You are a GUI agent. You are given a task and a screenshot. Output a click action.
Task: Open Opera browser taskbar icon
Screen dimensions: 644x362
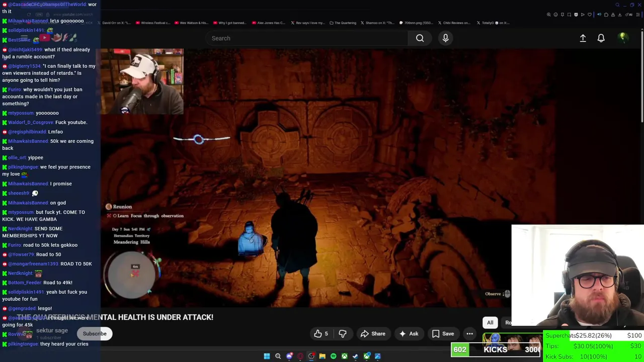[x=300, y=356]
